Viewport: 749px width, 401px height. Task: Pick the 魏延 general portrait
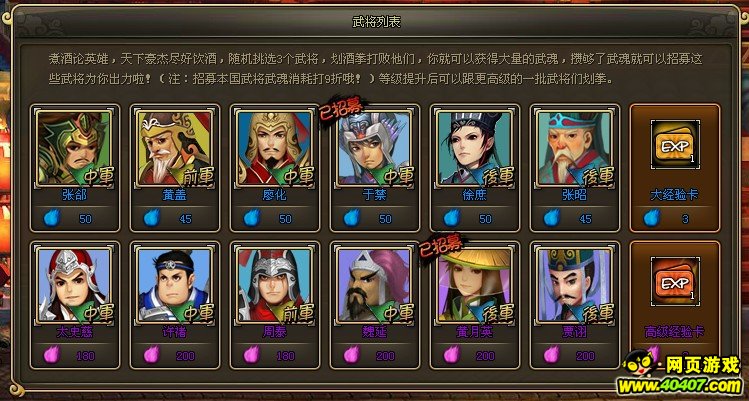[x=374, y=284]
